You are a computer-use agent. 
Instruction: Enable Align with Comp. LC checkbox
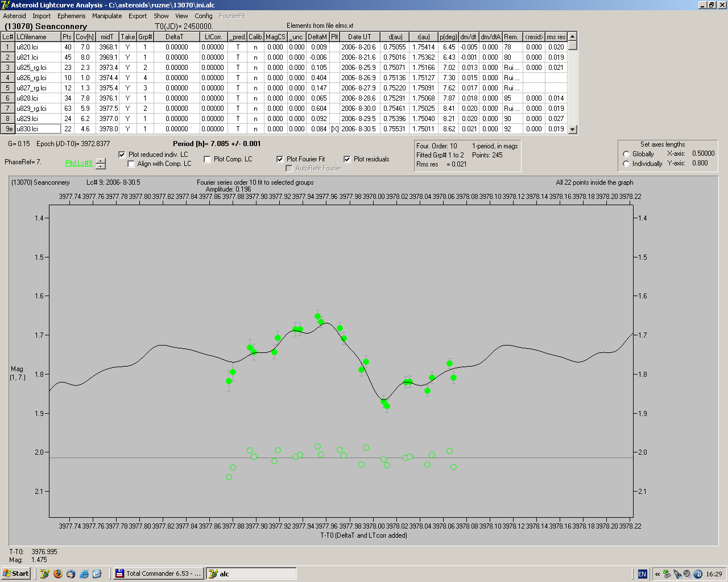pyautogui.click(x=131, y=164)
